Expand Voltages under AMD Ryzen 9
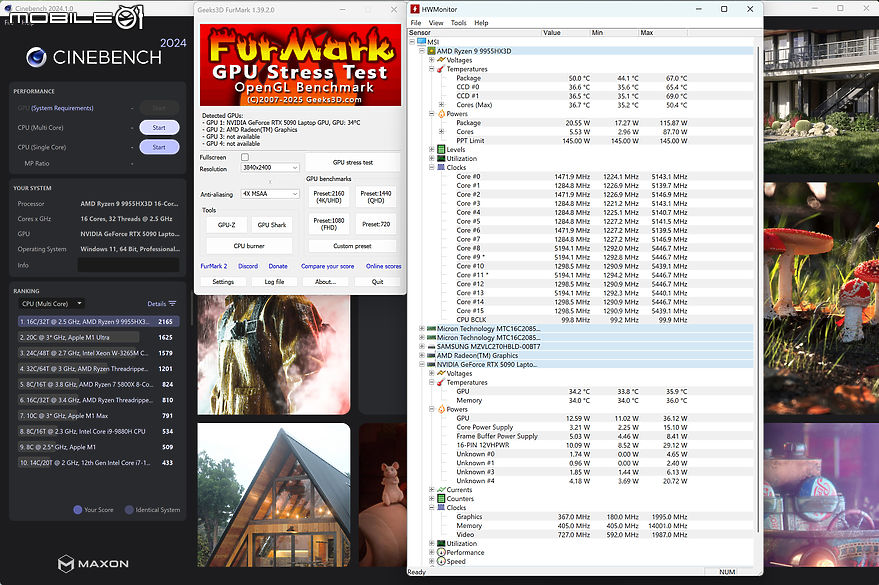Screen dimensions: 879x585 click(x=432, y=60)
